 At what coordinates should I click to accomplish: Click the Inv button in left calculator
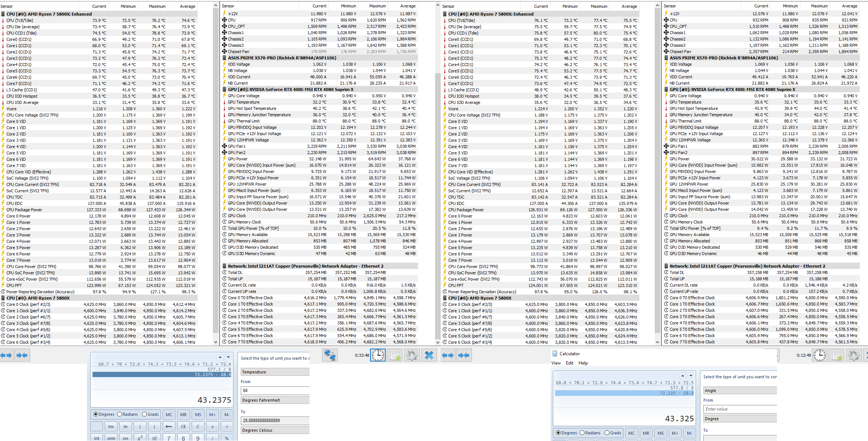(x=111, y=427)
